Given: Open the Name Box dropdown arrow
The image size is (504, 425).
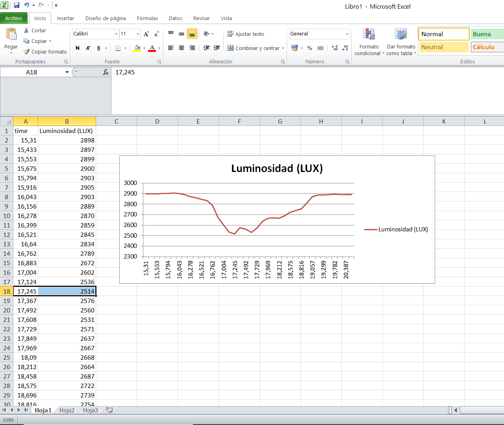Looking at the screenshot, I should pyautogui.click(x=67, y=72).
